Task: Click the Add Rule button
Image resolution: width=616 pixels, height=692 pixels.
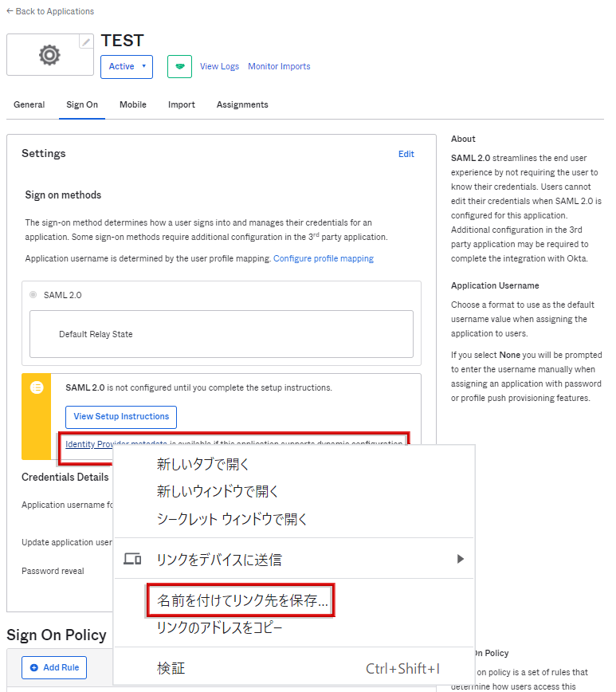Action: point(54,668)
